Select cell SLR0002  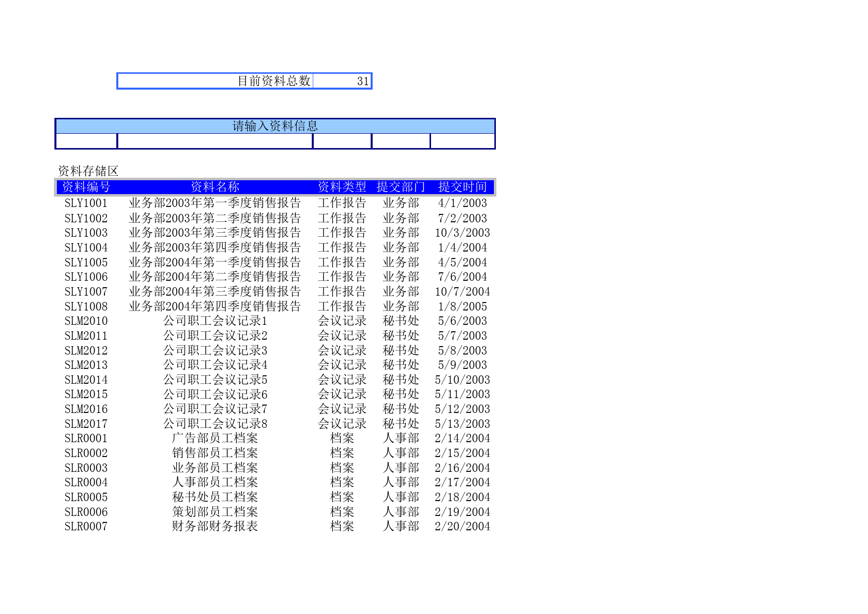pos(86,453)
